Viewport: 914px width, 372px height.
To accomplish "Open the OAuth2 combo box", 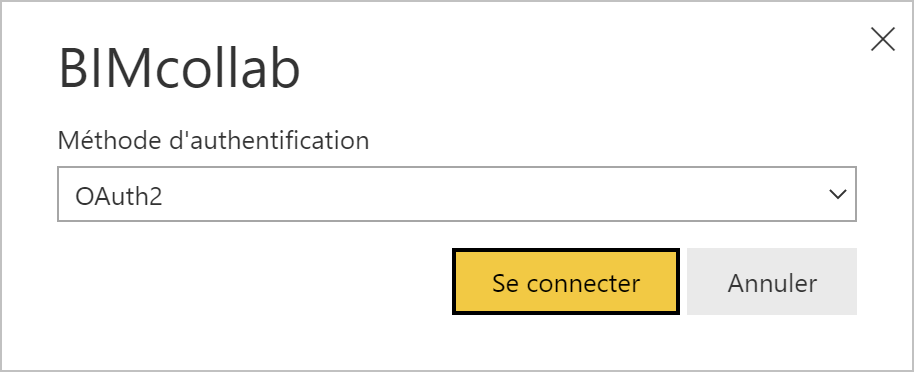I will (456, 194).
